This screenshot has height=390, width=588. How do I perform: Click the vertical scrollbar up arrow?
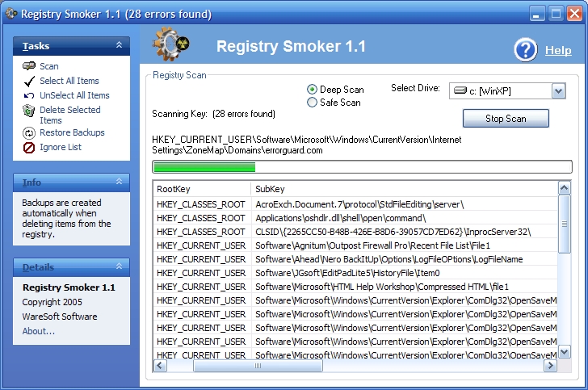565,187
